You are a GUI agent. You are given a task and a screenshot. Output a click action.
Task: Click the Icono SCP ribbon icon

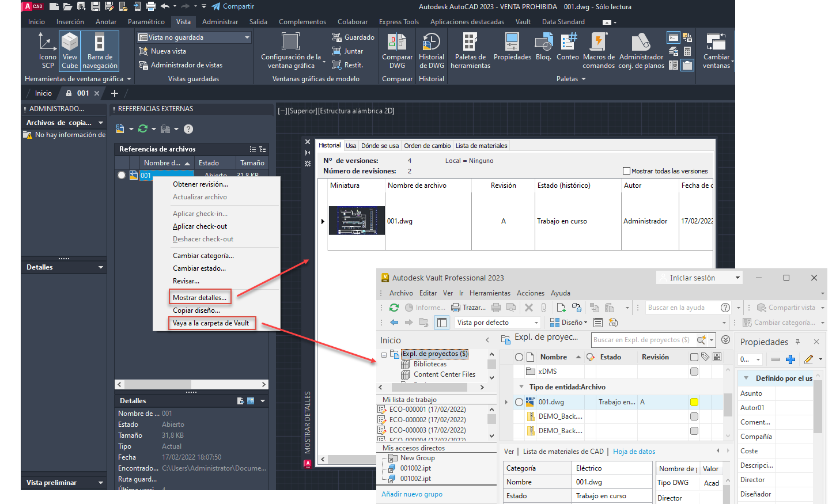click(x=47, y=51)
